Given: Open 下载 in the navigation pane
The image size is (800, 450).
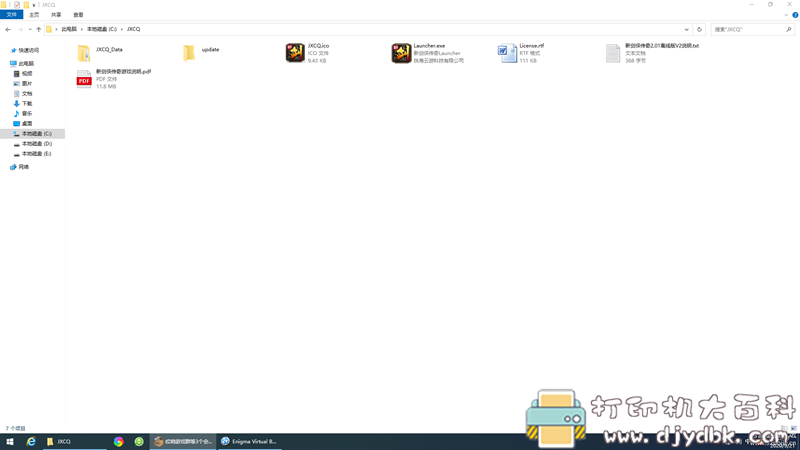Looking at the screenshot, I should pyautogui.click(x=27, y=104).
